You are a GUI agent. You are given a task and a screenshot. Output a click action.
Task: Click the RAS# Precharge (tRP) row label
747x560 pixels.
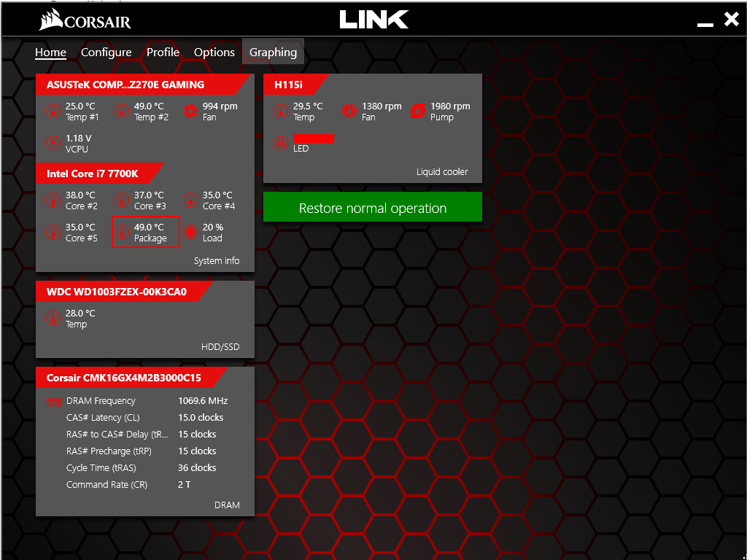click(x=109, y=451)
